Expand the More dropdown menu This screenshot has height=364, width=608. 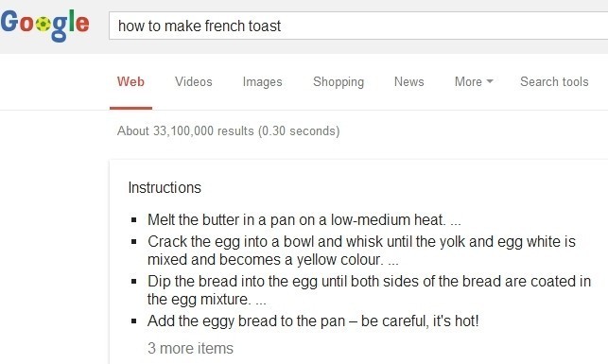click(474, 82)
